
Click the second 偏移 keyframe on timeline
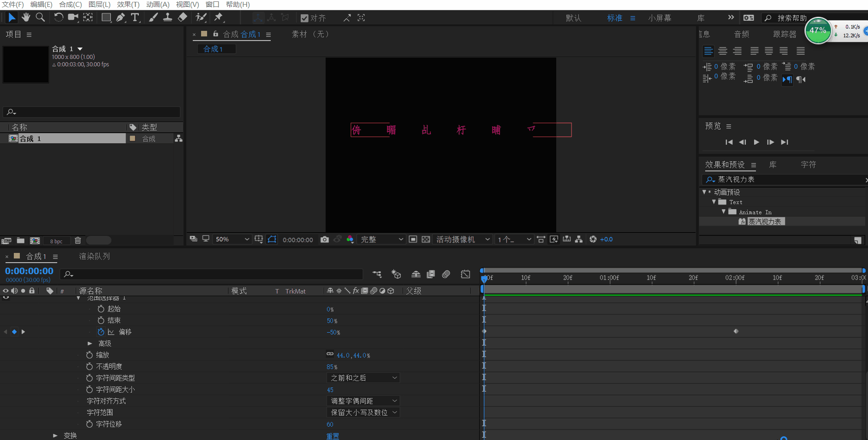tap(736, 331)
